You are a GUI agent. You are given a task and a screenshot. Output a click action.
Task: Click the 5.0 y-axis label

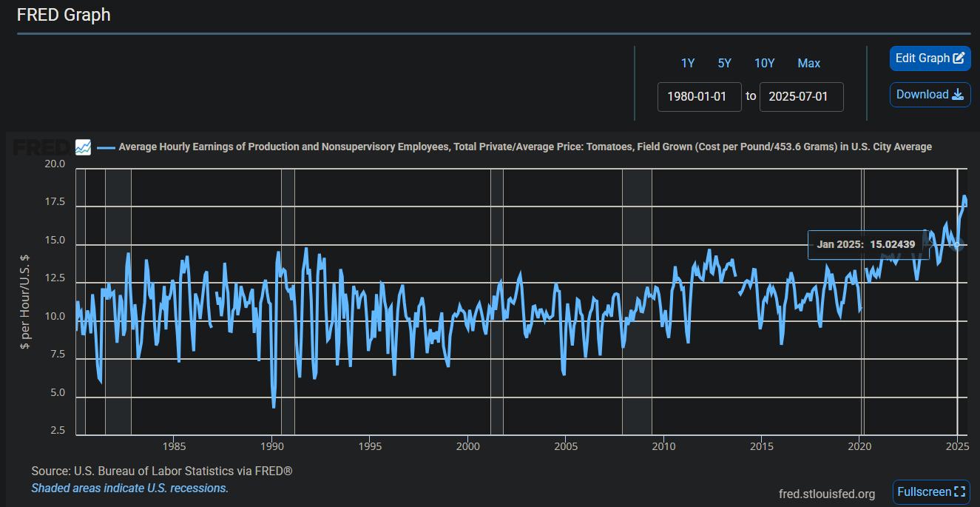(58, 393)
